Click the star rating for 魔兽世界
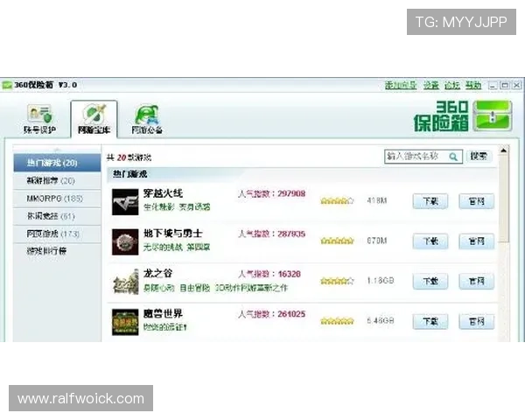Screen dimensions: 525x420 click(x=337, y=321)
